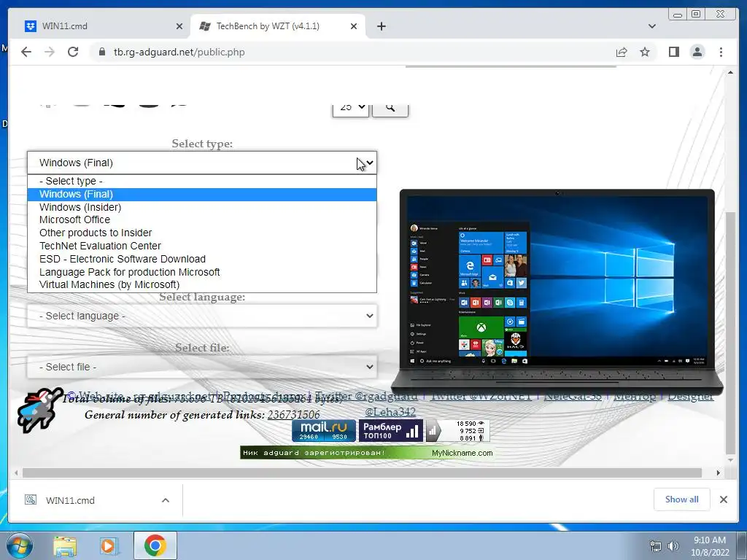Choose TechNet Evaluation Center option
Viewport: 747px width, 560px height.
202,246
